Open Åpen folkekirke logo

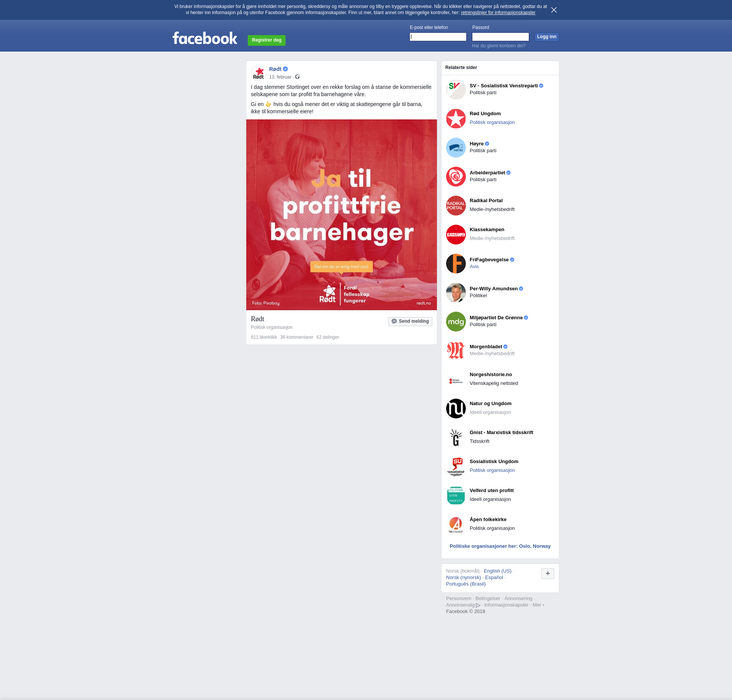[x=456, y=525]
